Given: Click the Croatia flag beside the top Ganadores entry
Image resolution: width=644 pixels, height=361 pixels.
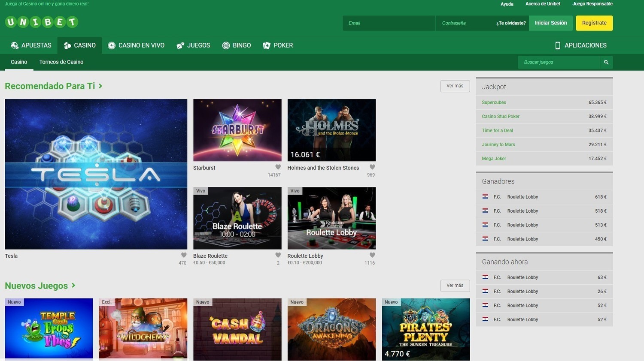Looking at the screenshot, I should click(x=485, y=197).
